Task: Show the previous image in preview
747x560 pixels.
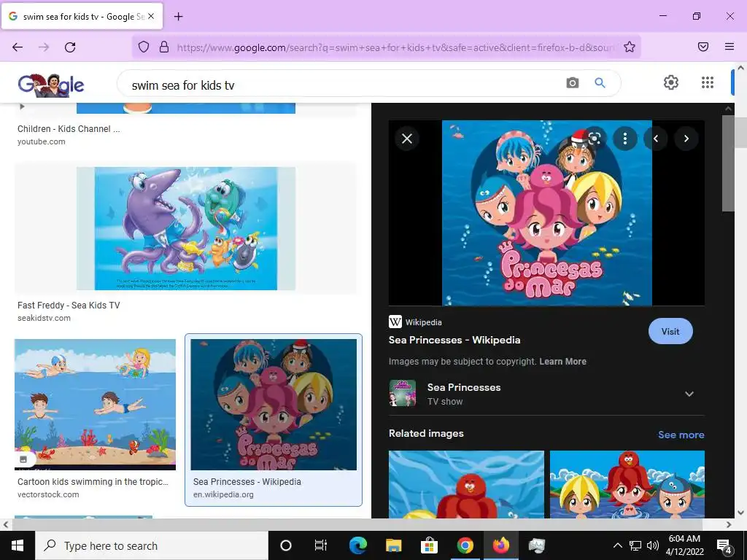Action: (656, 139)
